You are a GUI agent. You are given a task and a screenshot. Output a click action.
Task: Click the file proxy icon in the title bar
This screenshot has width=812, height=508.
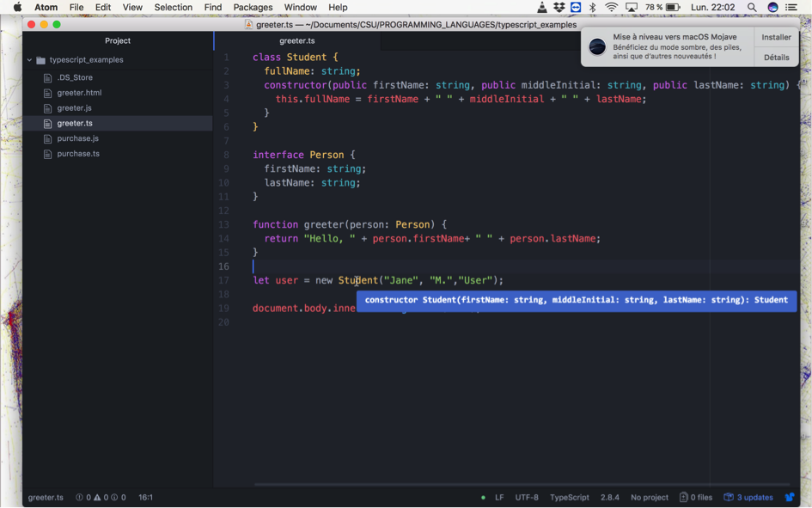coord(248,24)
